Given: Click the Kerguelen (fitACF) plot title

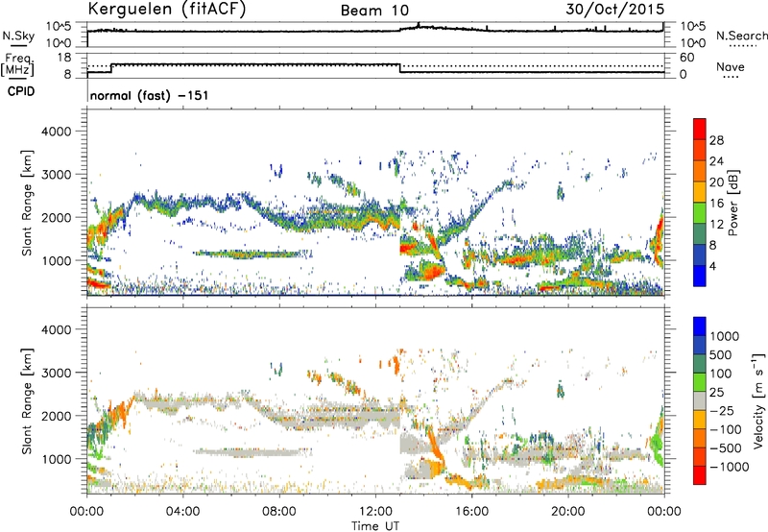Looking at the screenshot, I should pos(166,10).
